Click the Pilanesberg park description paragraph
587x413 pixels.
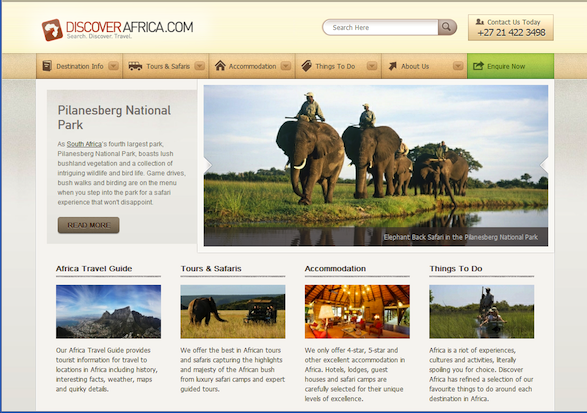point(122,173)
